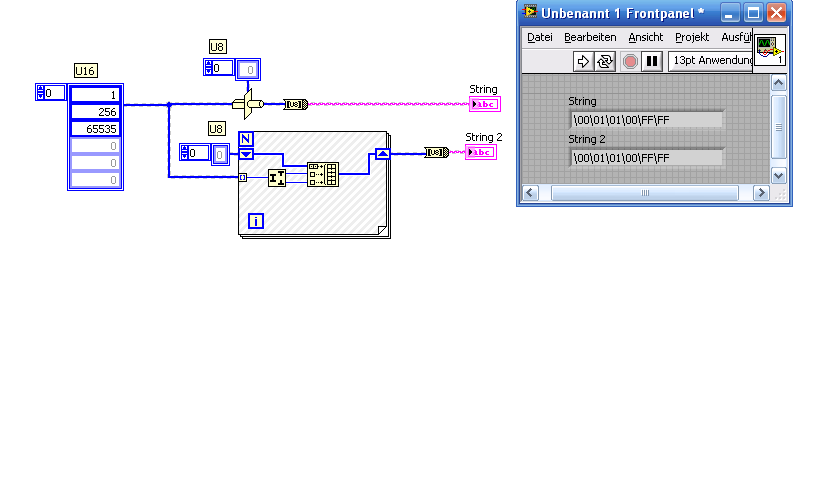Click the horizontal scrollbar right arrow

[x=761, y=193]
